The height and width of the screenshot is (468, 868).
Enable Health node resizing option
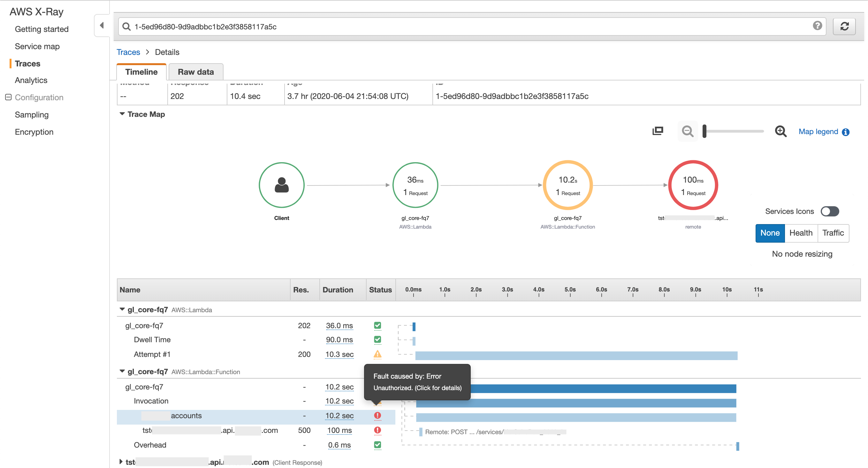coord(801,233)
